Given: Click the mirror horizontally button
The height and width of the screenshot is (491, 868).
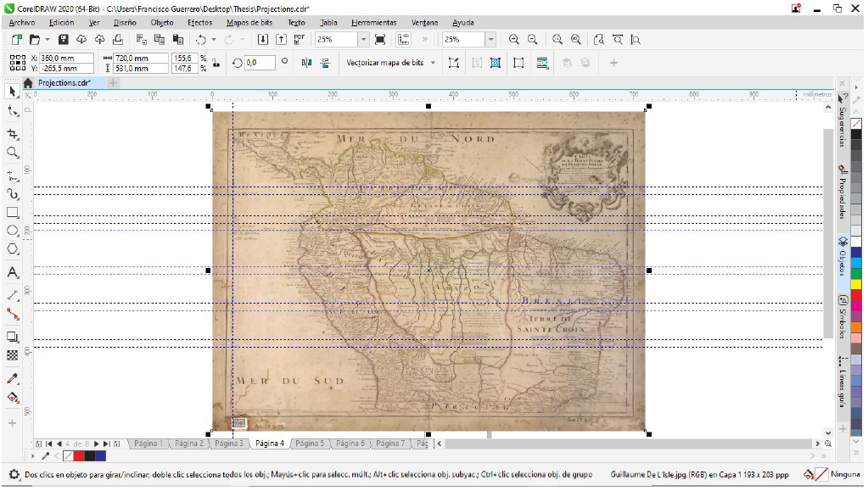Looking at the screenshot, I should pos(307,63).
